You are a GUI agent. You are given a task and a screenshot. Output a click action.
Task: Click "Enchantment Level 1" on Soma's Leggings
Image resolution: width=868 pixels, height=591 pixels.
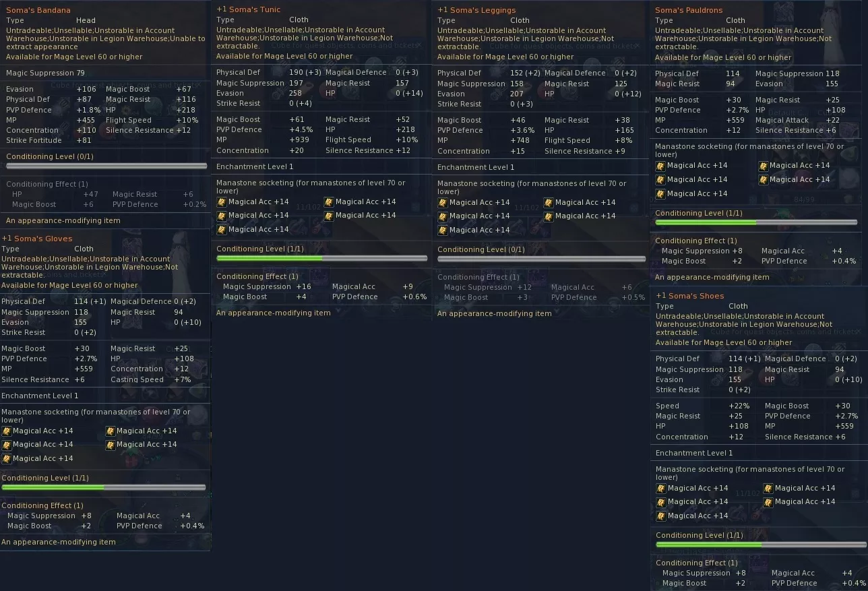point(476,167)
